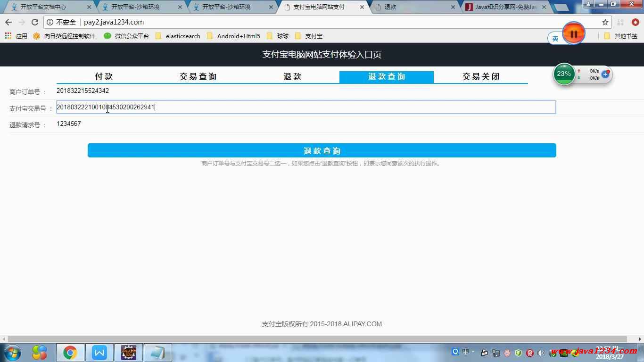This screenshot has height=362, width=644.
Task: Open the 支付宝 bookmark folder
Action: click(x=309, y=36)
